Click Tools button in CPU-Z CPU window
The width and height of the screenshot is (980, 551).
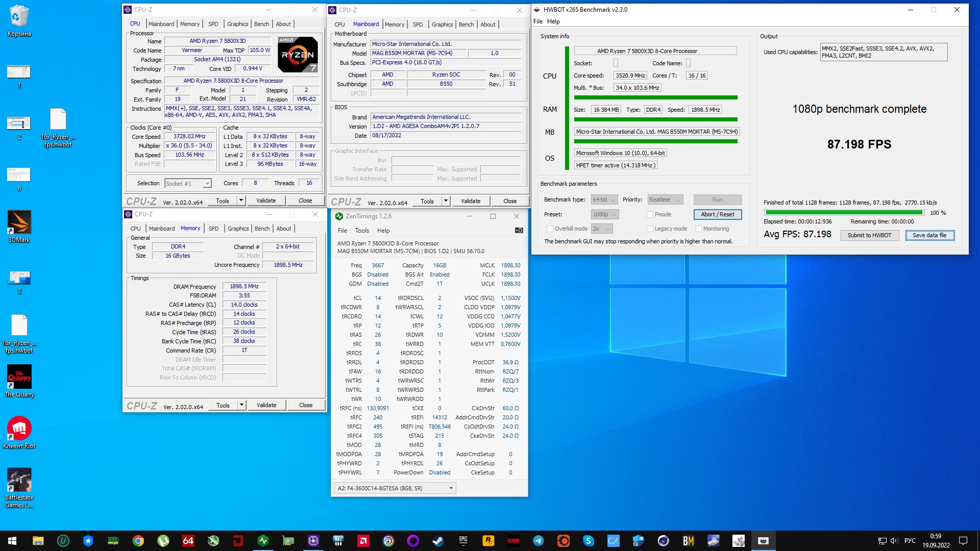[x=223, y=201]
